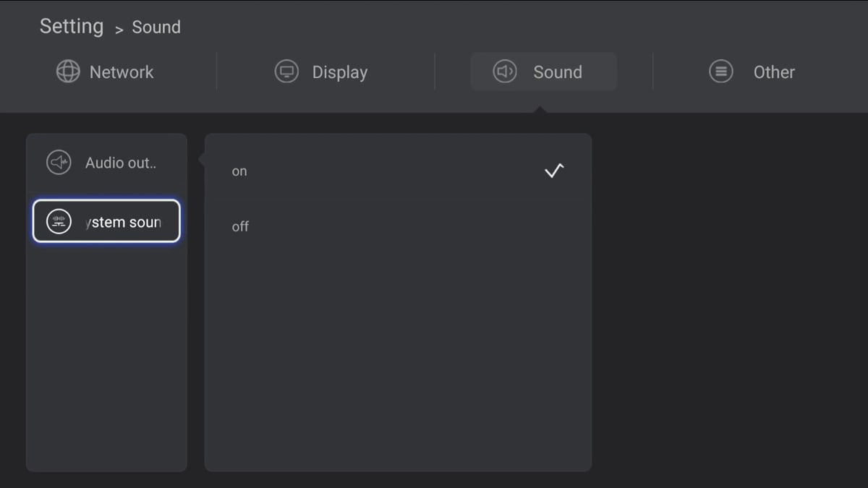Click the speaker icon in the Sound tab
This screenshot has height=488, width=868.
pyautogui.click(x=505, y=72)
